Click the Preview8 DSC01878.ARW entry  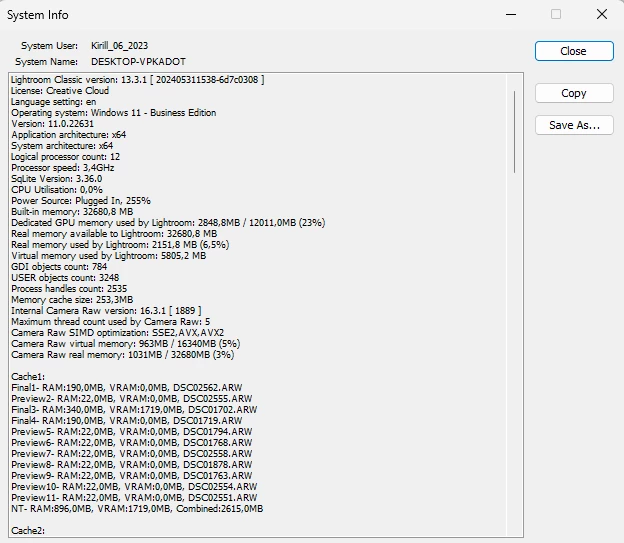[x=132, y=465]
